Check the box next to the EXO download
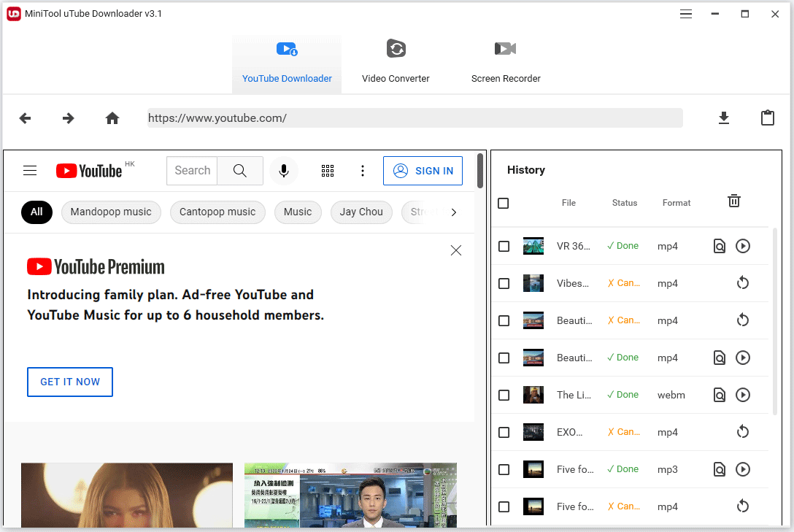 504,431
